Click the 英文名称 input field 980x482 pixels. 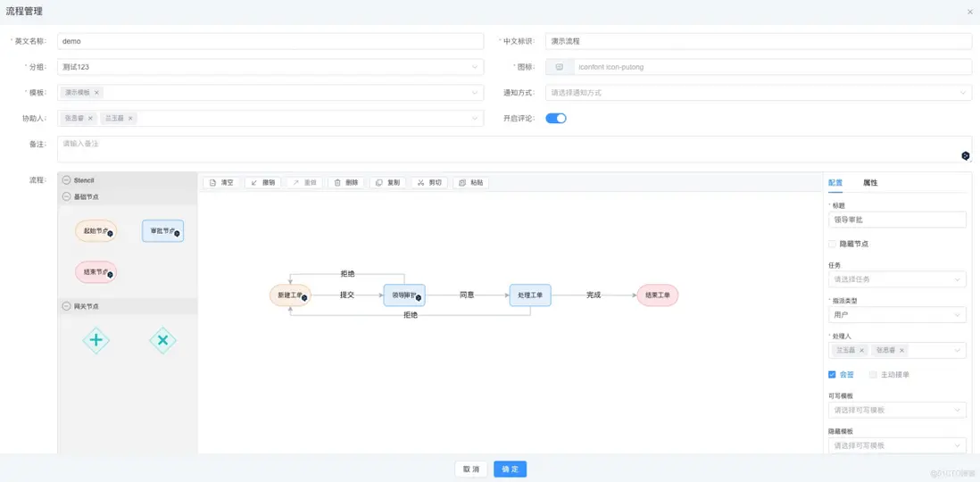(270, 41)
